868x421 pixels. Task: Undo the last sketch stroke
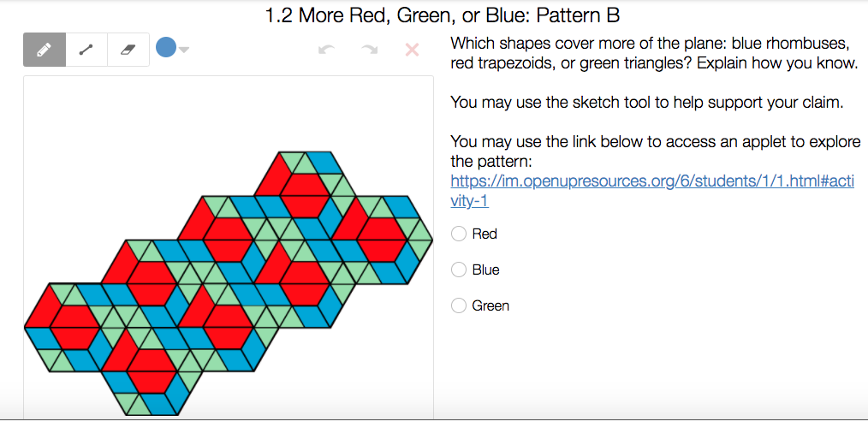[325, 50]
